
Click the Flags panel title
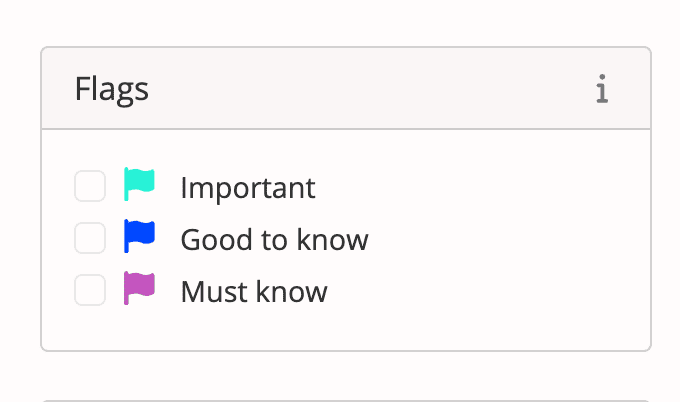(x=112, y=90)
